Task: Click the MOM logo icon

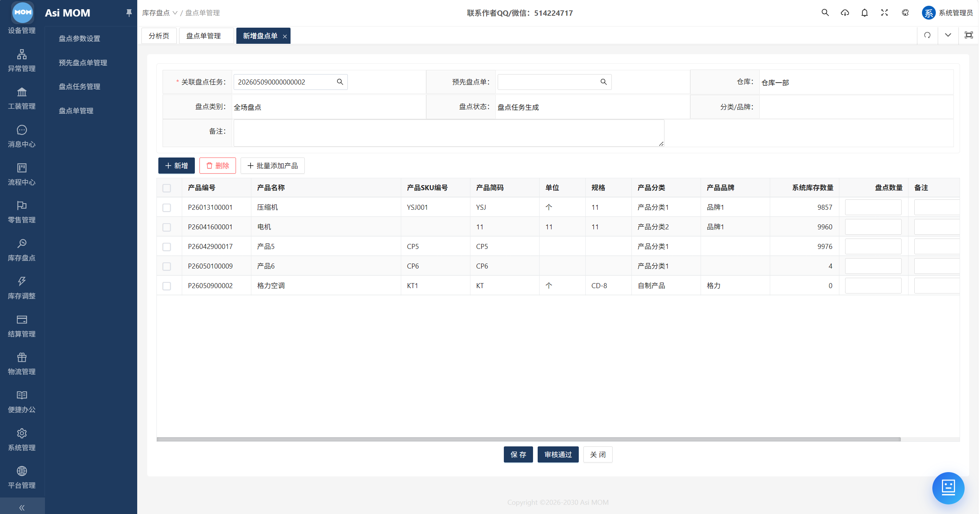Action: 23,12
